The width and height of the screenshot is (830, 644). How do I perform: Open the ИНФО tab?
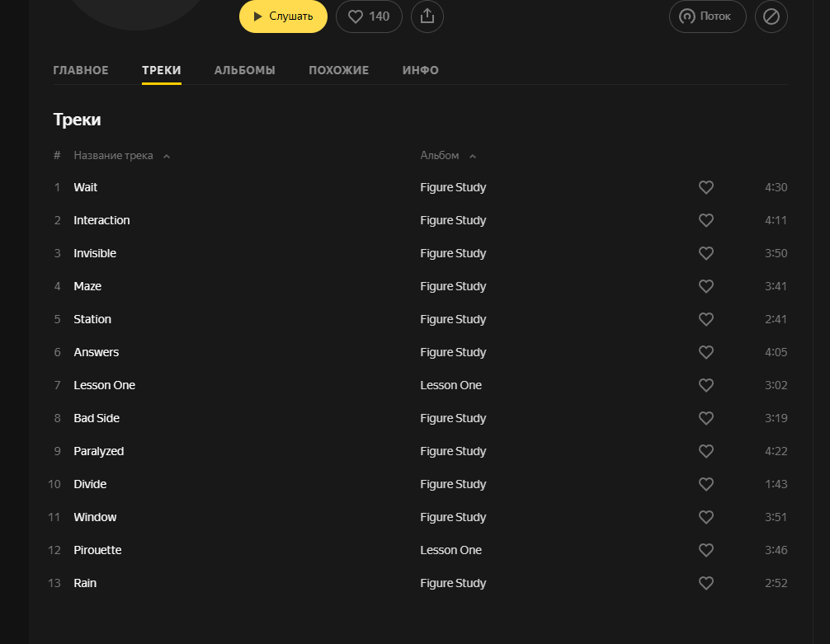420,70
